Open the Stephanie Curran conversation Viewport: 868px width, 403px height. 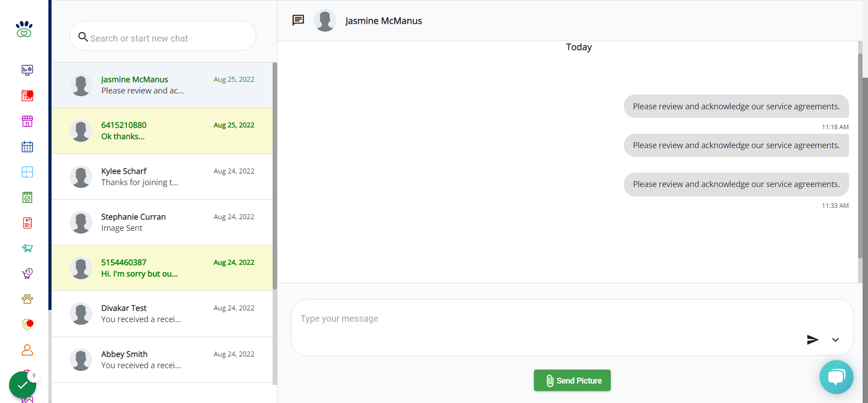click(x=162, y=222)
